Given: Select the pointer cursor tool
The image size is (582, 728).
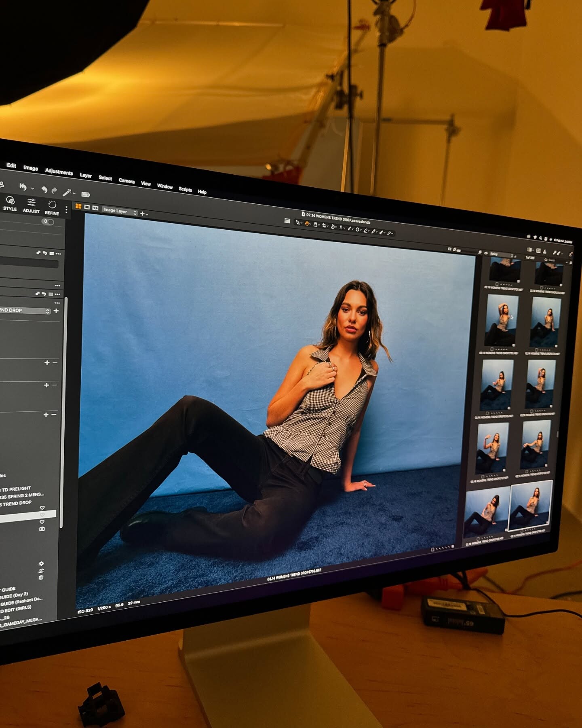Looking at the screenshot, I should pyautogui.click(x=297, y=222).
